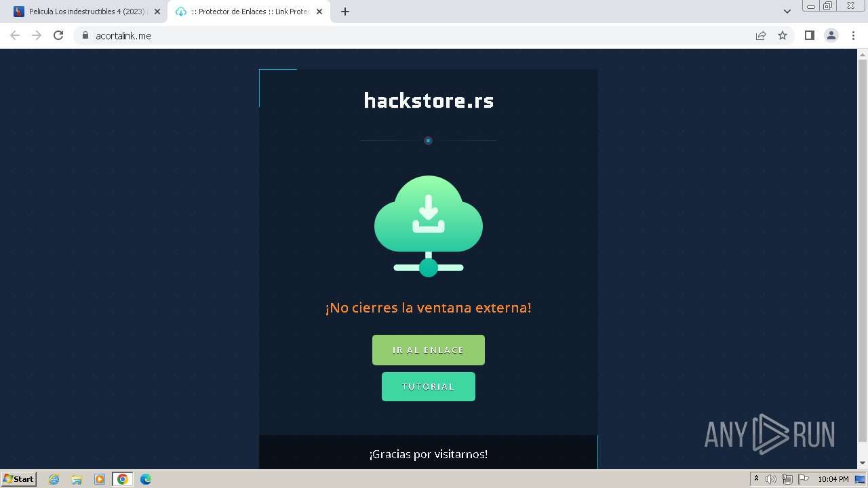868x488 pixels.
Task: Click the cloud download icon
Action: pos(429,226)
